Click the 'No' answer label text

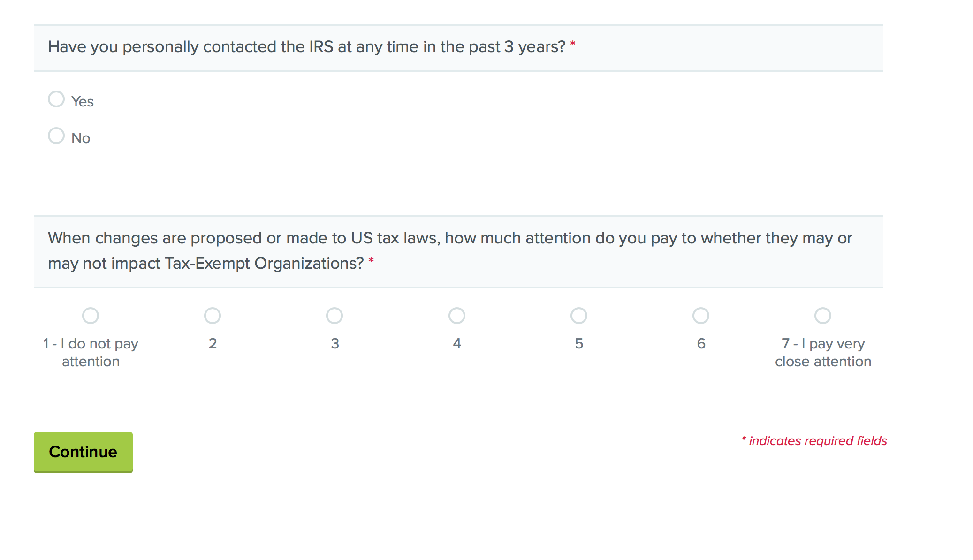tap(81, 138)
